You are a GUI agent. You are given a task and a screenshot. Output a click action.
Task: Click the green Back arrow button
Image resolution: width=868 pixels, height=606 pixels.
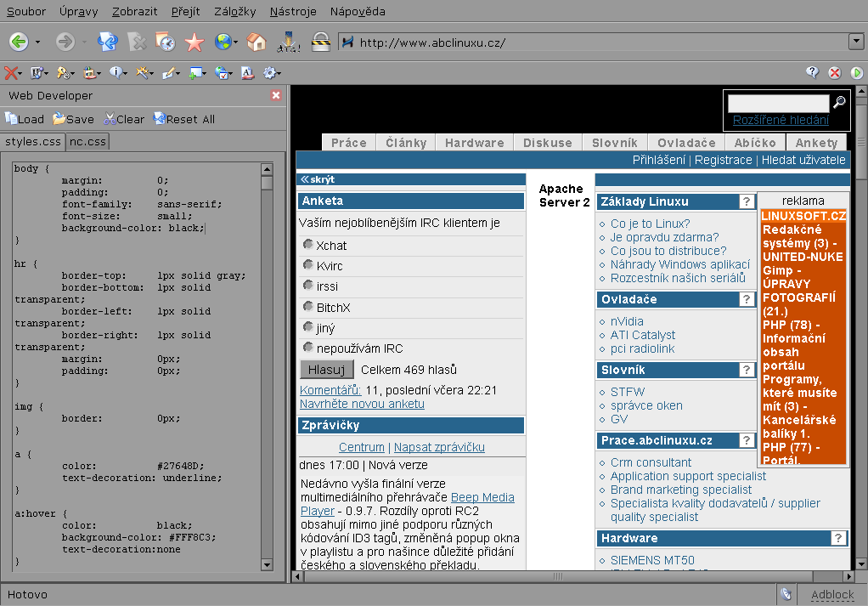[x=18, y=42]
